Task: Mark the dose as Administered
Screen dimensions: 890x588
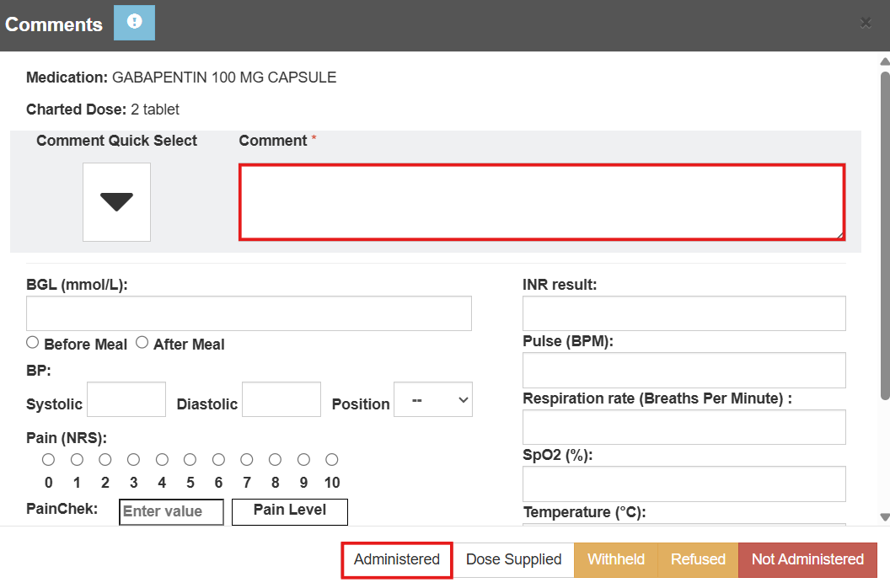Action: (397, 560)
